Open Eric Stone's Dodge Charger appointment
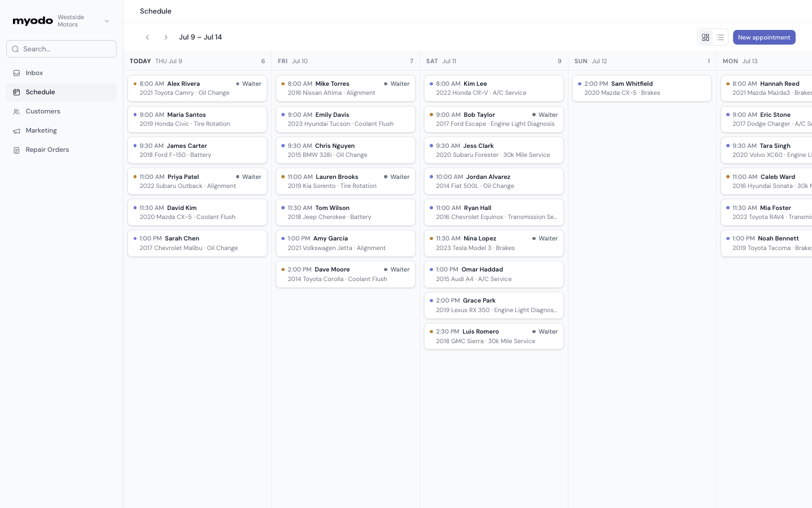This screenshot has height=508, width=812. [767, 119]
